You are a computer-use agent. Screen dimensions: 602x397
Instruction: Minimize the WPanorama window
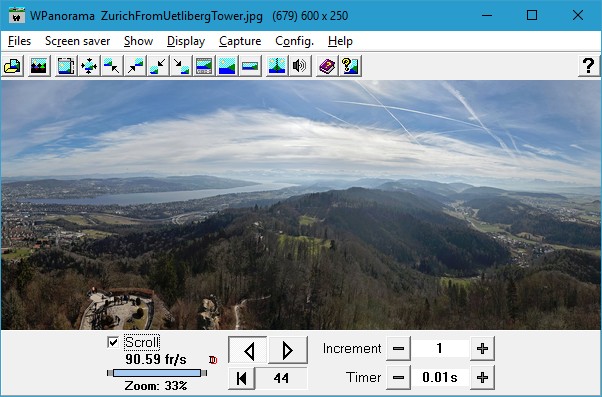pos(487,15)
